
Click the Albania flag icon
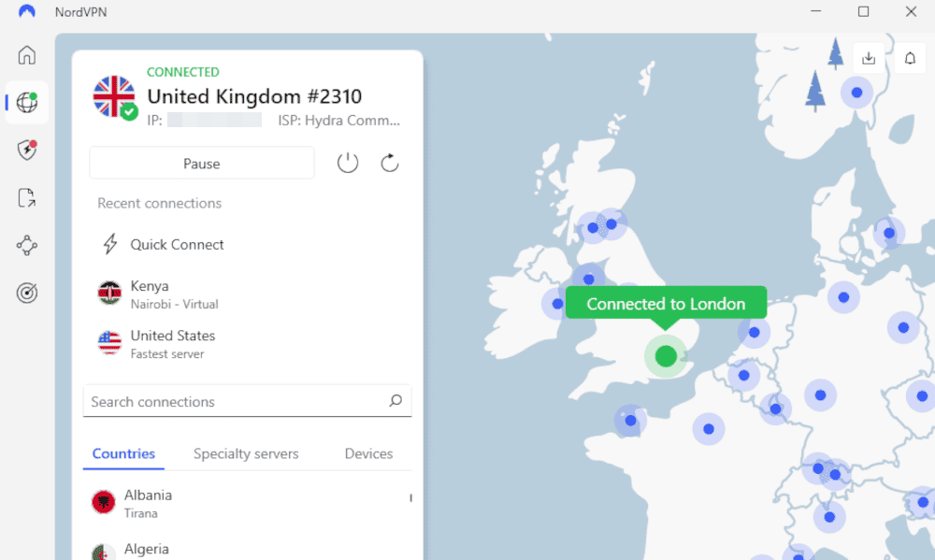[x=103, y=502]
